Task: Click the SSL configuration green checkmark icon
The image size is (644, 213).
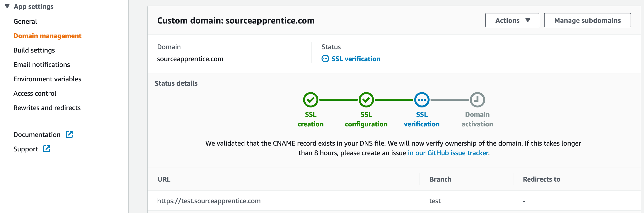Action: tap(366, 100)
